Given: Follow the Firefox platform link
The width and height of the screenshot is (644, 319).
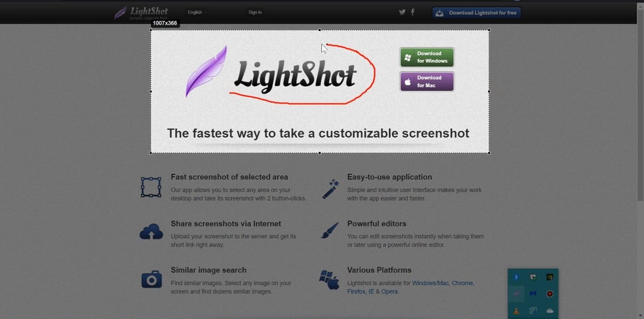Looking at the screenshot, I should (x=357, y=291).
